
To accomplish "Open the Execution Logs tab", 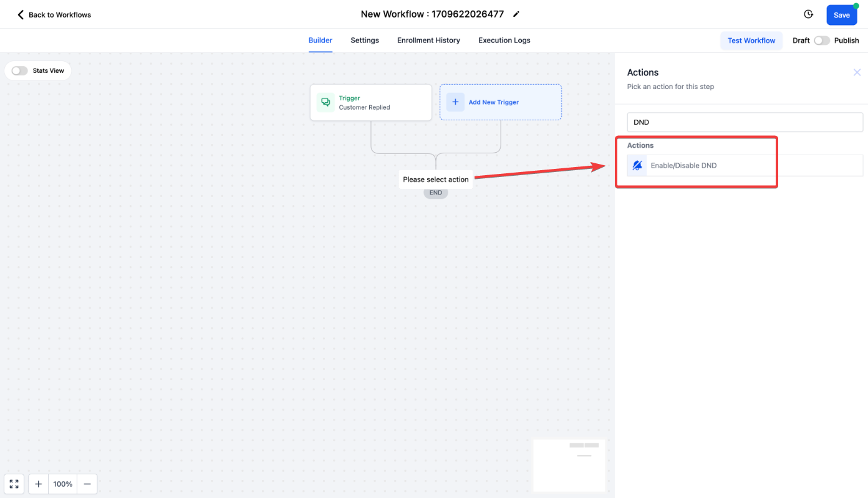I will [504, 41].
